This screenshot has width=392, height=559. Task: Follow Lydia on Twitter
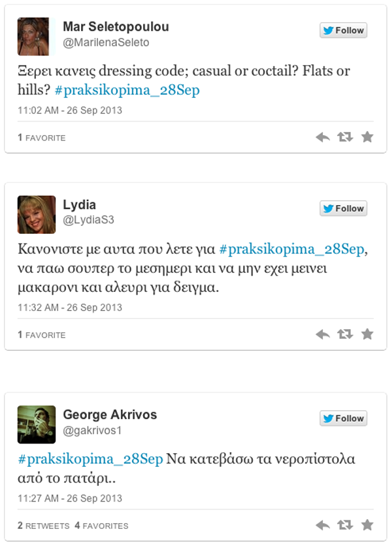(x=343, y=208)
